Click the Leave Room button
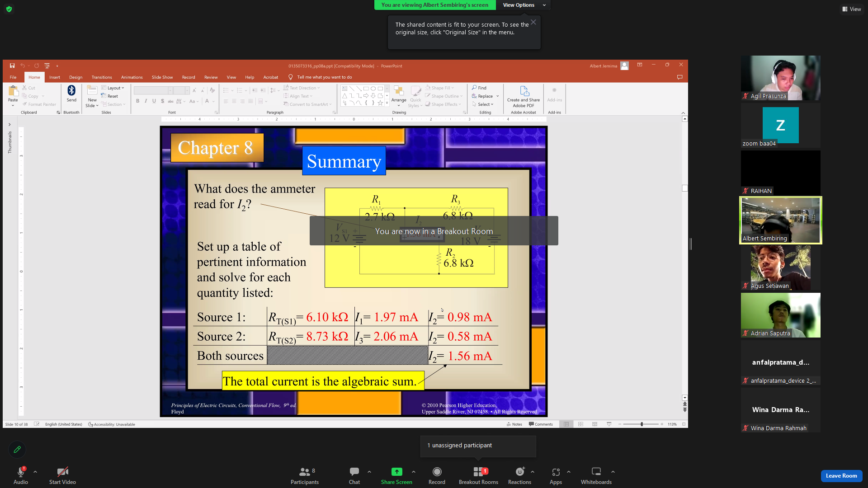 click(x=841, y=476)
